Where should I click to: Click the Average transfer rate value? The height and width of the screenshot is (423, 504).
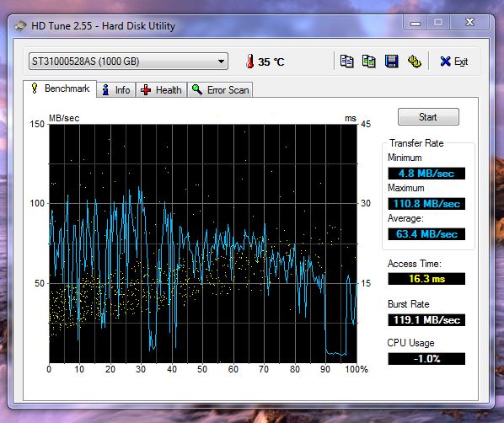[426, 234]
